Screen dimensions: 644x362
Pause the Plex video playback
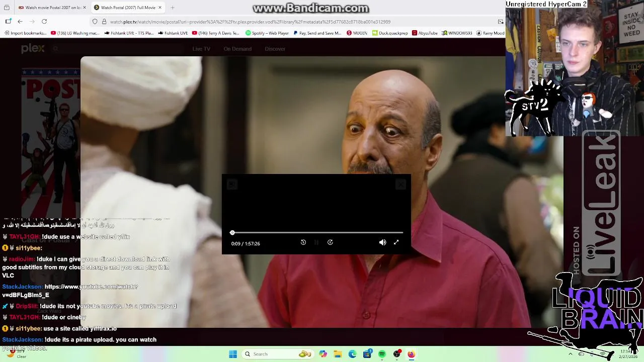click(x=316, y=242)
